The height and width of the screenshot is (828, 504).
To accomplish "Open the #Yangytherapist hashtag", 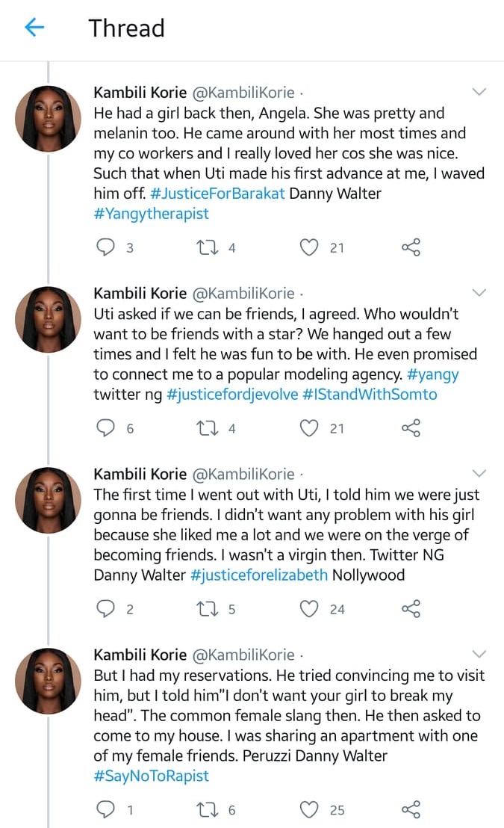I will (x=152, y=214).
